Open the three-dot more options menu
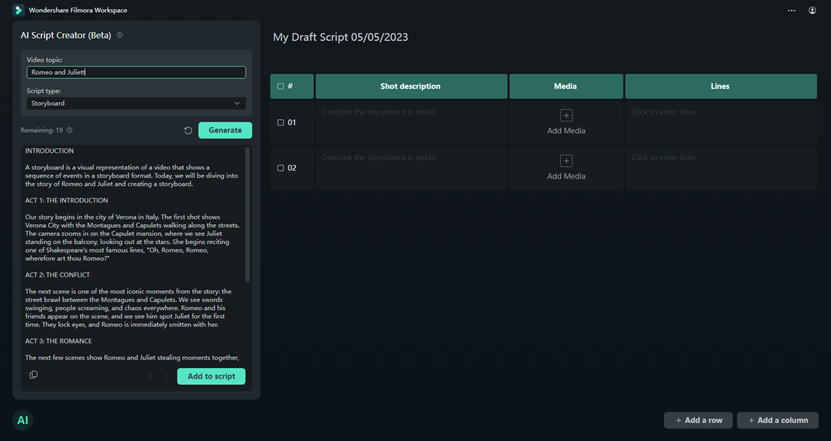The image size is (831, 441). click(x=791, y=10)
